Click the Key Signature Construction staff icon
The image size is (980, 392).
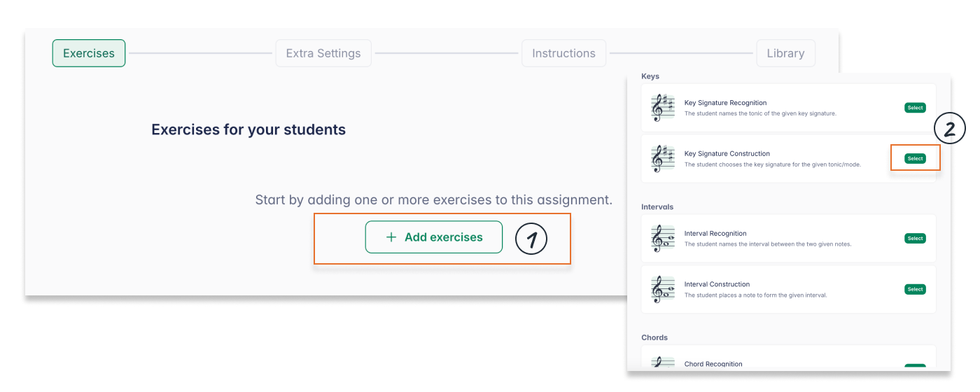coord(662,159)
